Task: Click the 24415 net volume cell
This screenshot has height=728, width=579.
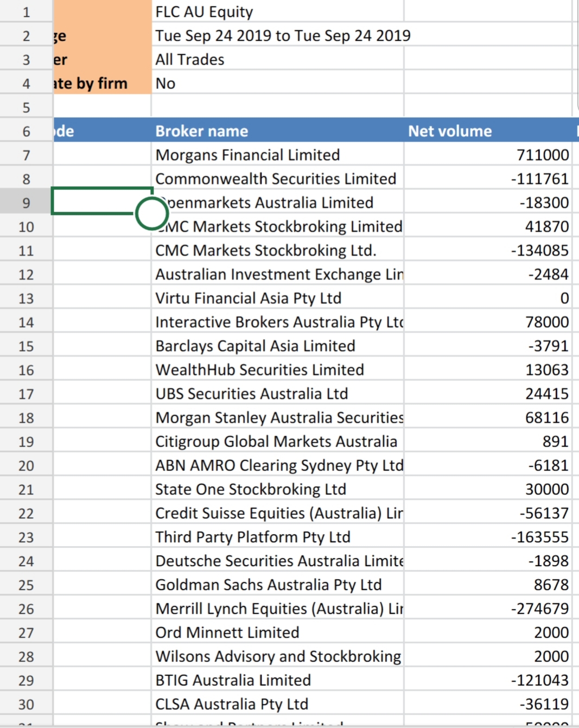Action: [x=488, y=394]
